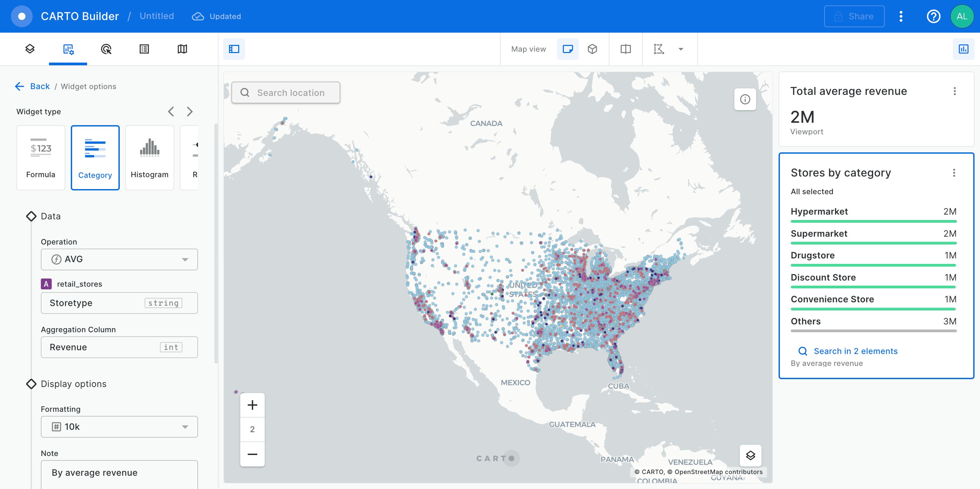Open the Storetype column selector
Screen dimensions: 980x489
pyautogui.click(x=119, y=303)
